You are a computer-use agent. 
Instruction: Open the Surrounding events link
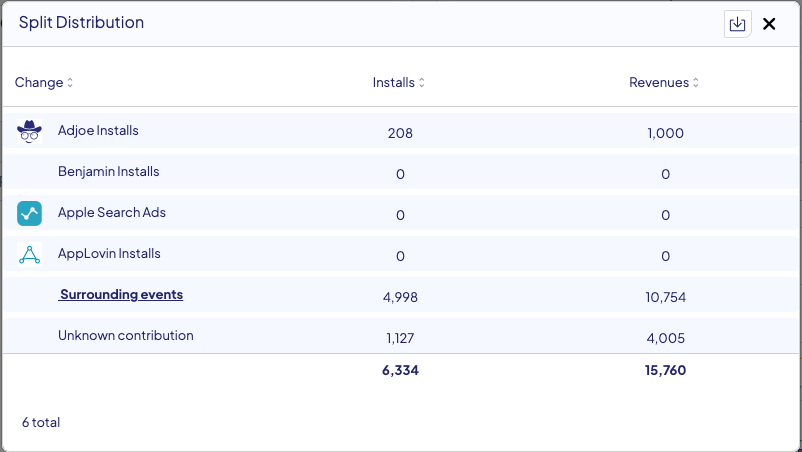pyautogui.click(x=121, y=295)
